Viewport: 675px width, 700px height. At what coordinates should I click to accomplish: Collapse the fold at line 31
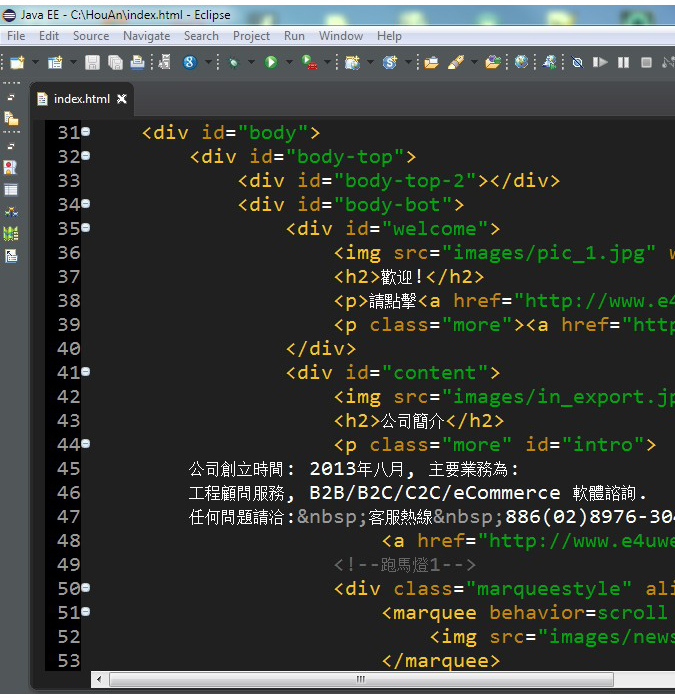point(86,132)
